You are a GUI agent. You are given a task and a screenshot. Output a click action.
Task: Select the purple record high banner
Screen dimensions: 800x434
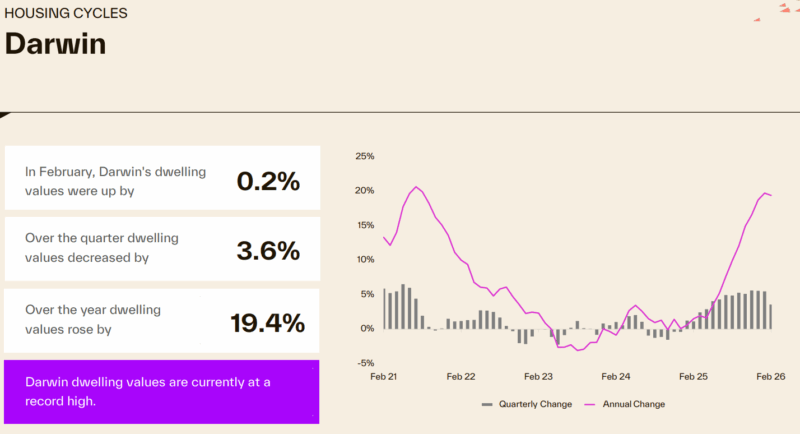[162, 391]
